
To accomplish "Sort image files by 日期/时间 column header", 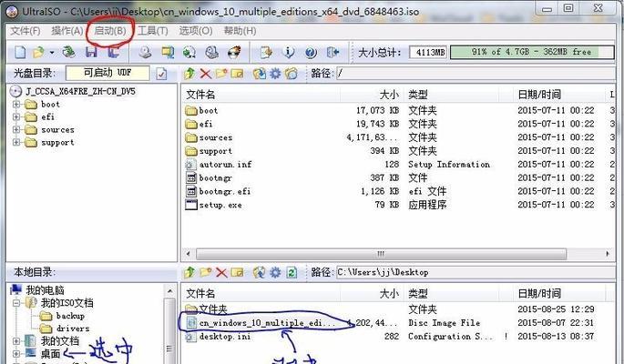I will 558,95.
